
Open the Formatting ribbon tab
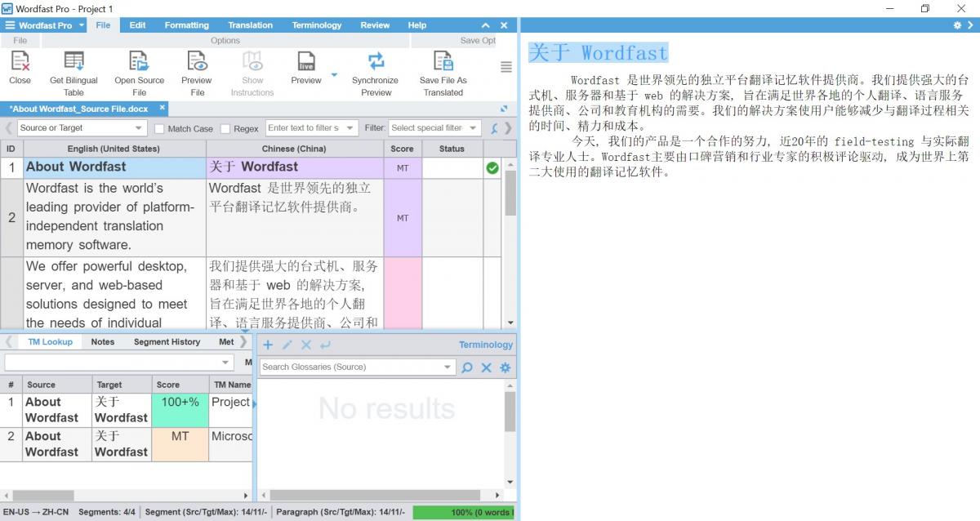coord(187,25)
